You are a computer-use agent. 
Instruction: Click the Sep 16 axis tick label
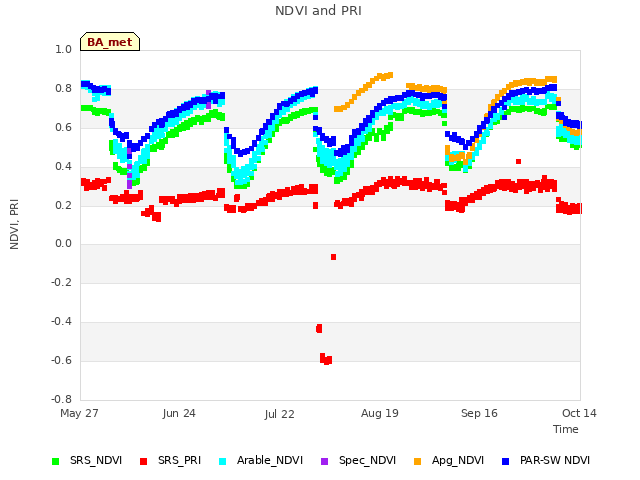pos(479,413)
